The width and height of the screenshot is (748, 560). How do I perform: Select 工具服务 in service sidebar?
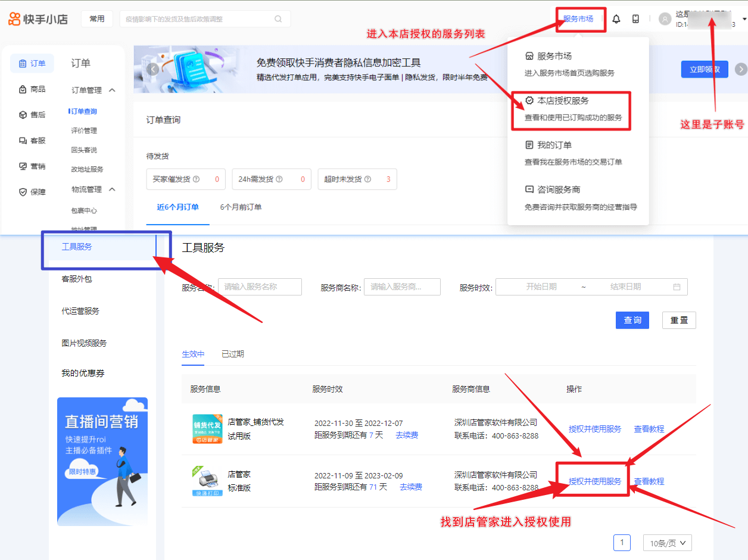[x=77, y=247]
